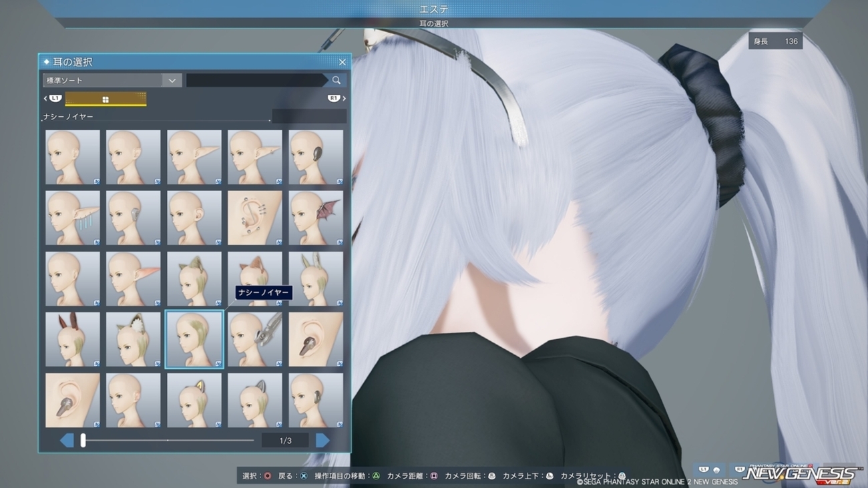
Task: Click the page slider handle
Action: click(x=83, y=441)
